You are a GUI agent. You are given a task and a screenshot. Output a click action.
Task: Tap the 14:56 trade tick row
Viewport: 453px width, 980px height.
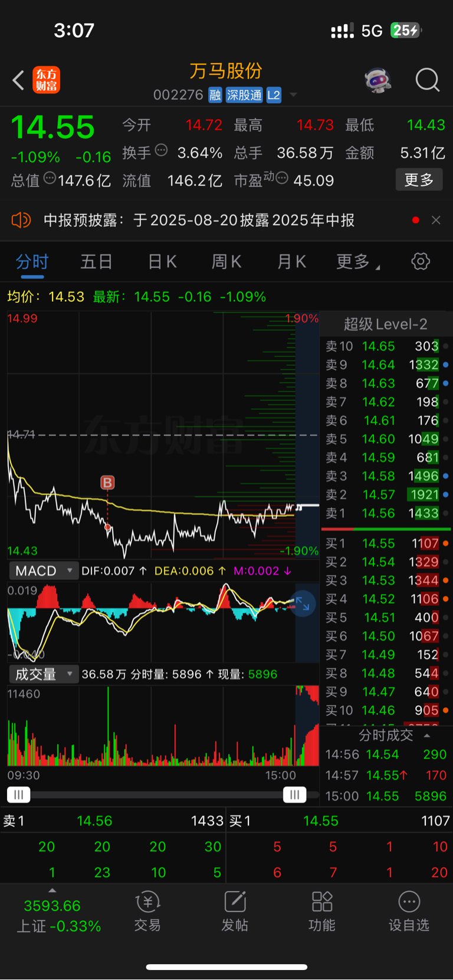[386, 754]
